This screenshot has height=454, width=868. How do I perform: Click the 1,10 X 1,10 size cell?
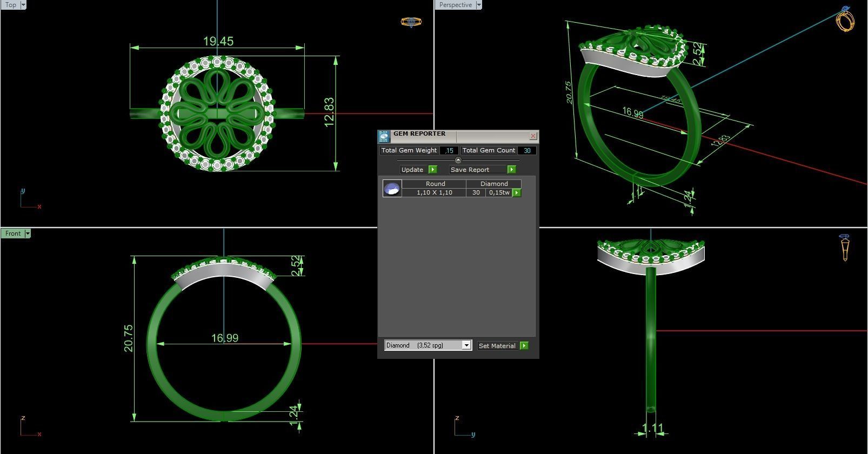(x=435, y=192)
